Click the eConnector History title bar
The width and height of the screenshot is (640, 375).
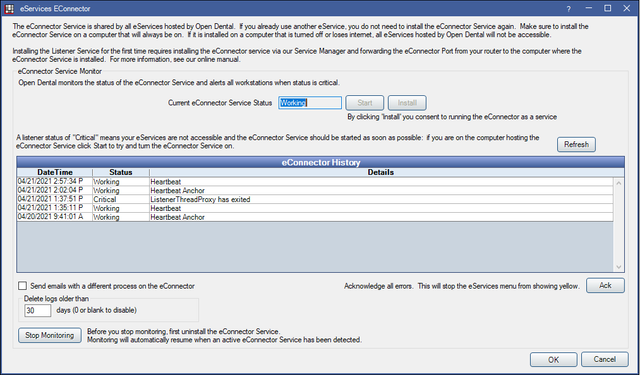320,162
